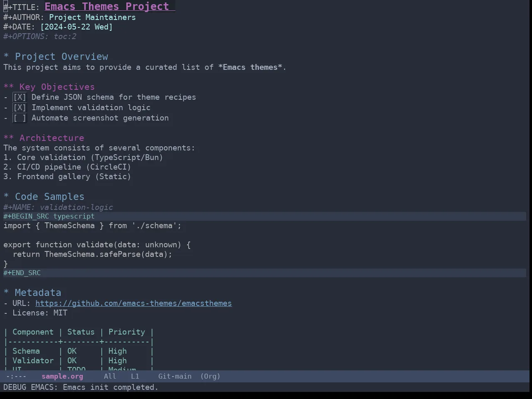Viewport: 532px width, 399px height.
Task: Click the -:--- buffer status indicator
Action: click(16, 377)
